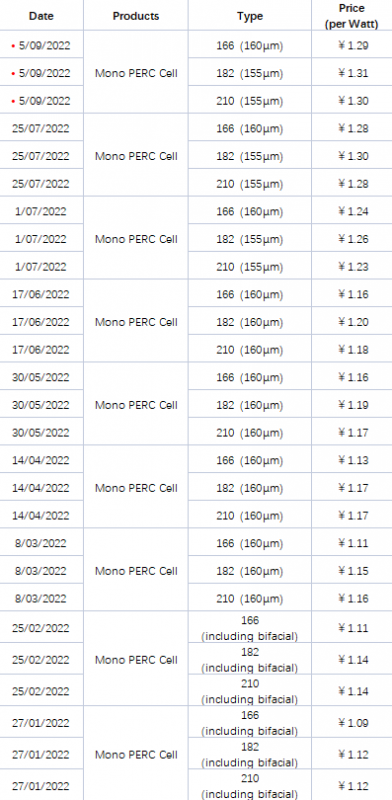Viewport: 392px width, 800px height.
Task: Click the Type column header
Action: click(250, 16)
